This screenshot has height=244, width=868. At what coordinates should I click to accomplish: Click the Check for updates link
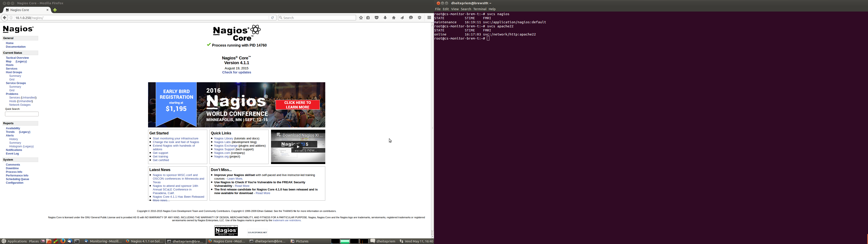[236, 73]
